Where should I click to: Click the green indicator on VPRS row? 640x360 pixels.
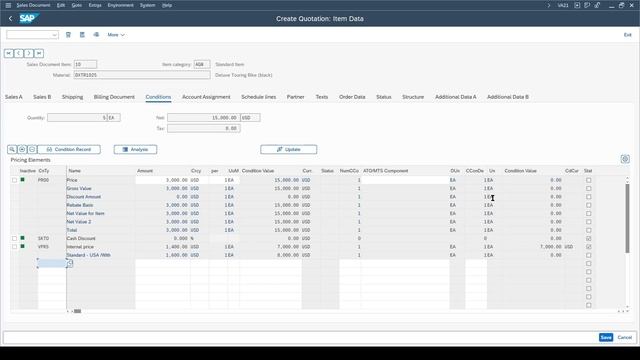22,246
